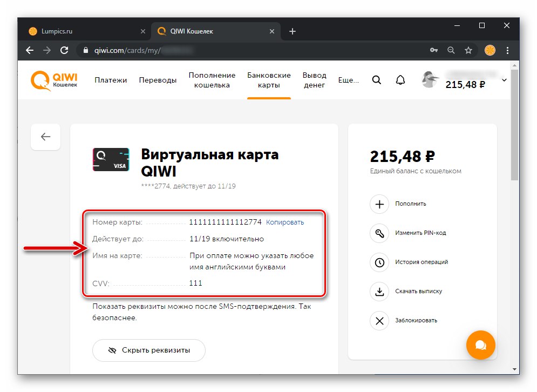The image size is (537, 392).
Task: Click the download icon for Скачать выписку
Action: coord(379,292)
